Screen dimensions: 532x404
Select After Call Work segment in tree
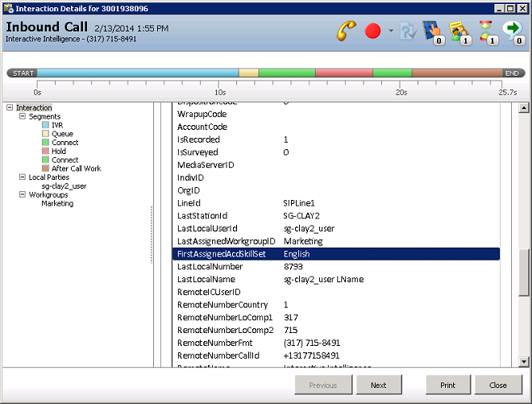(x=76, y=169)
